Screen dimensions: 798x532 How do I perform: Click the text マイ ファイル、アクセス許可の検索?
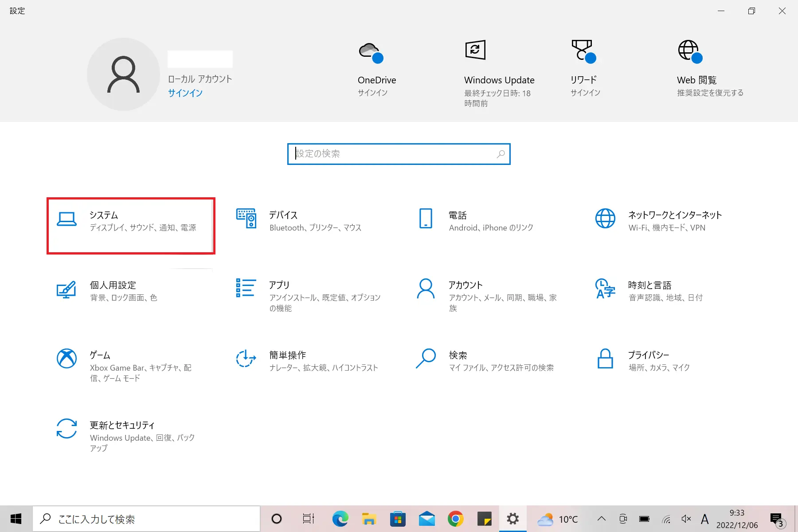[x=501, y=368]
